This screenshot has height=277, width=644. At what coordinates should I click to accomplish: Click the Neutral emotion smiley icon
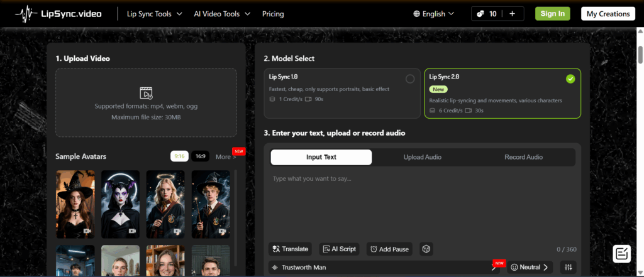click(x=514, y=267)
